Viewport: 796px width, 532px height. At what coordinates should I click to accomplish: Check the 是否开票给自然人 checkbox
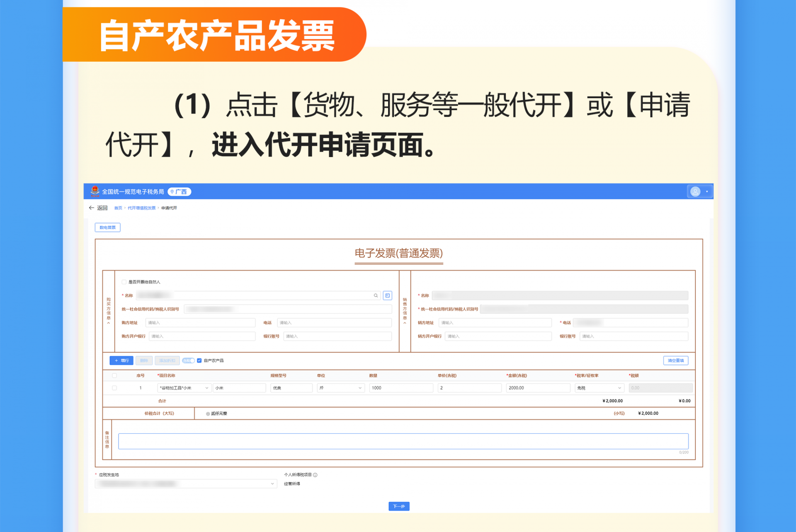(x=124, y=282)
